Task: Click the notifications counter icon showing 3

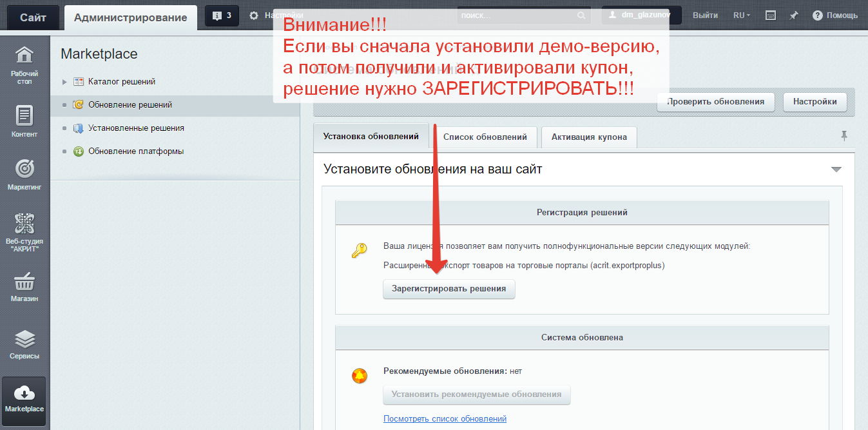Action: coord(222,15)
